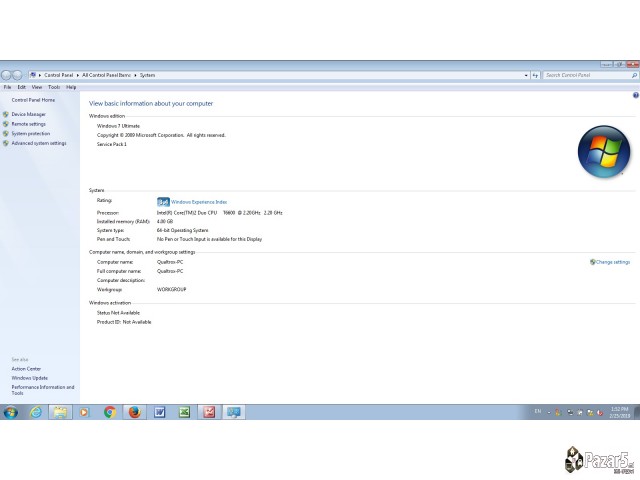Open the Windows Experience Index link
Screen dimensions: 640x480
coord(199,202)
